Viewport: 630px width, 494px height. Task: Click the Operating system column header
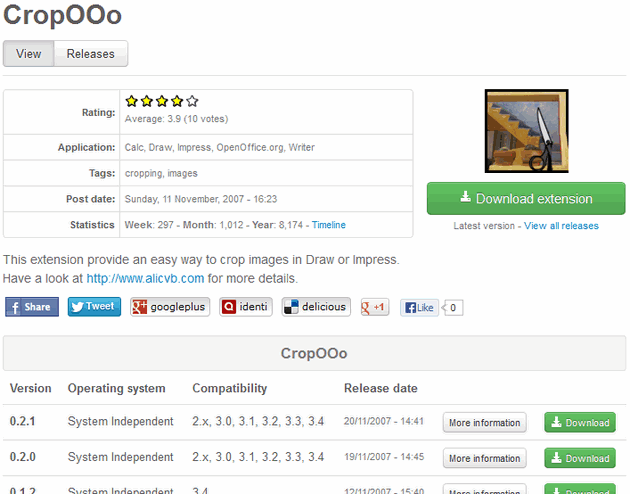(117, 388)
